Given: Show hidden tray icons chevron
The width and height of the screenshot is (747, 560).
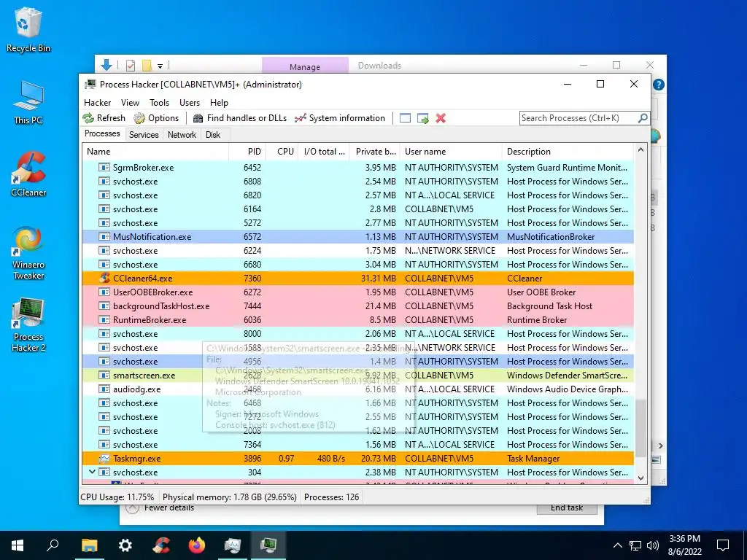Looking at the screenshot, I should click(617, 545).
